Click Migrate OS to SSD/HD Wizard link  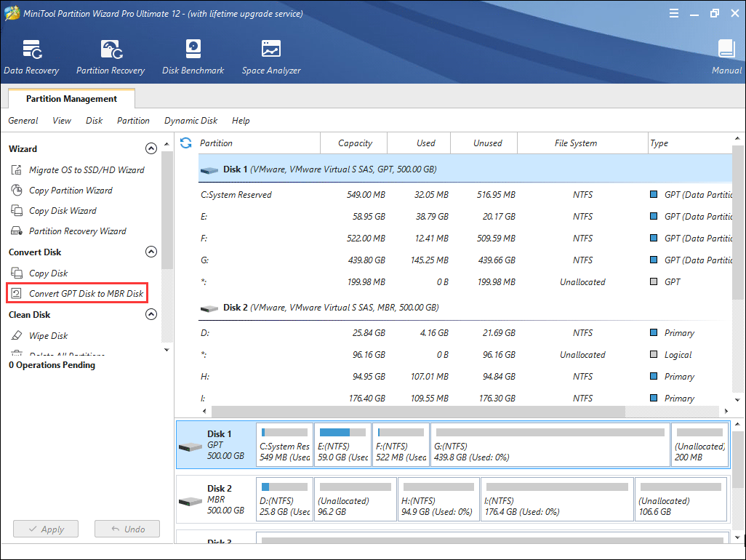tap(87, 170)
